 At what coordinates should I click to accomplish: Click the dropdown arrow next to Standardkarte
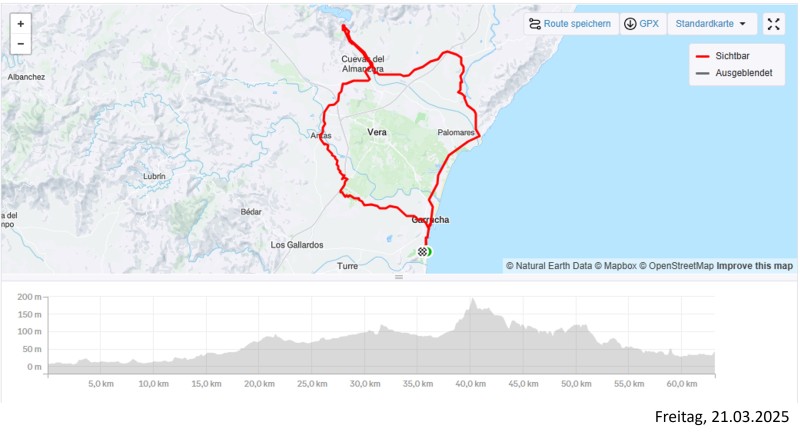(742, 24)
